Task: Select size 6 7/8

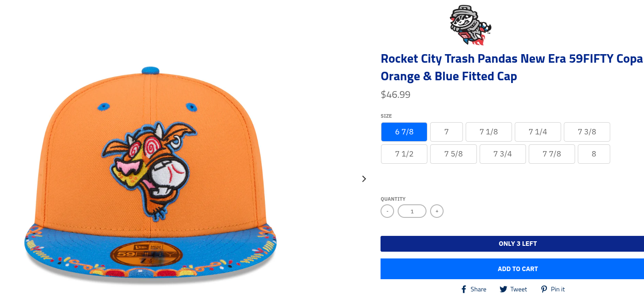Action: tap(404, 132)
